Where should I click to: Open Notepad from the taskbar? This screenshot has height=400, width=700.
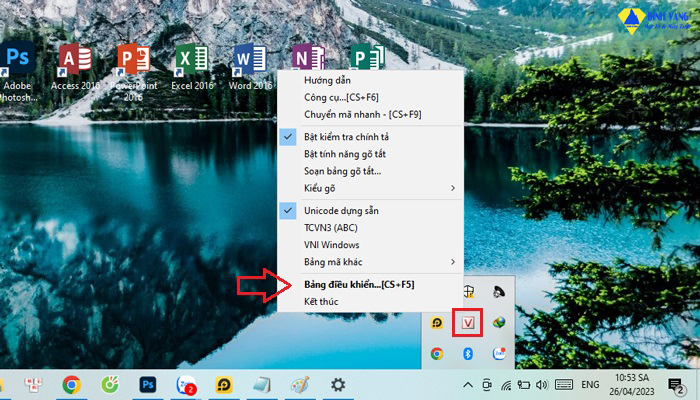262,385
